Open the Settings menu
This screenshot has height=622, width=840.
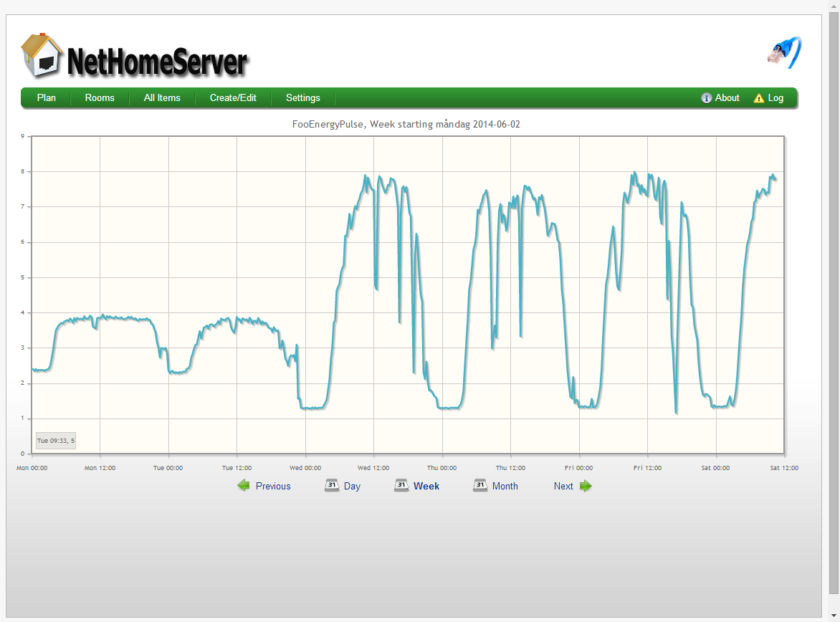[302, 97]
